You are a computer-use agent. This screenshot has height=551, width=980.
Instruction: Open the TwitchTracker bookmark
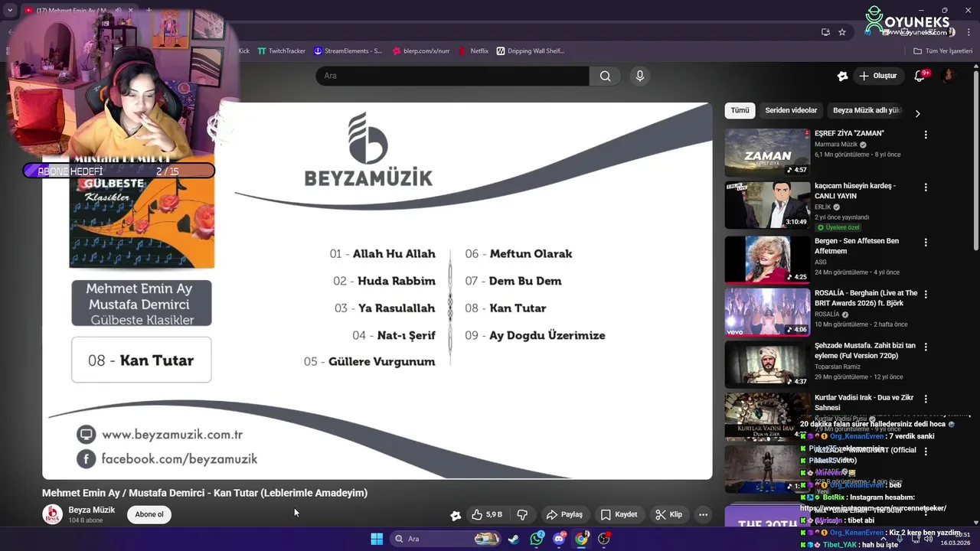pyautogui.click(x=281, y=51)
